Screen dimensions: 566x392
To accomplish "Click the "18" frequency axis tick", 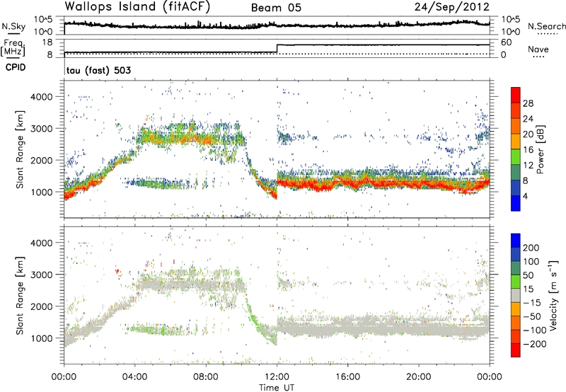I will point(47,42).
